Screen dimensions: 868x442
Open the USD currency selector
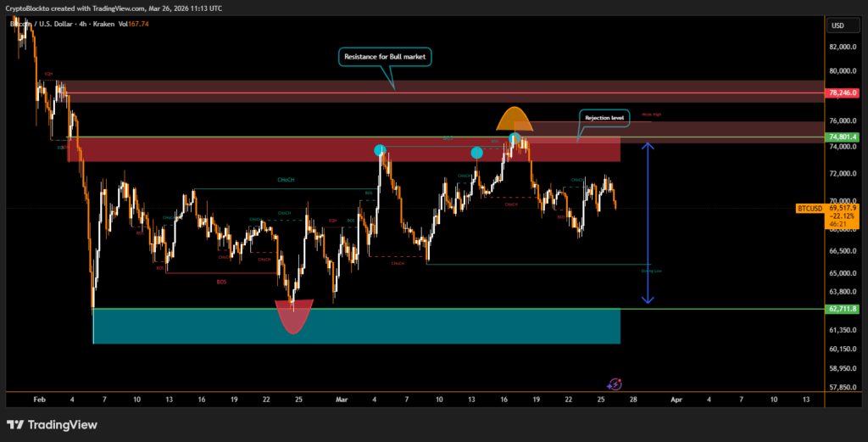[x=837, y=25]
